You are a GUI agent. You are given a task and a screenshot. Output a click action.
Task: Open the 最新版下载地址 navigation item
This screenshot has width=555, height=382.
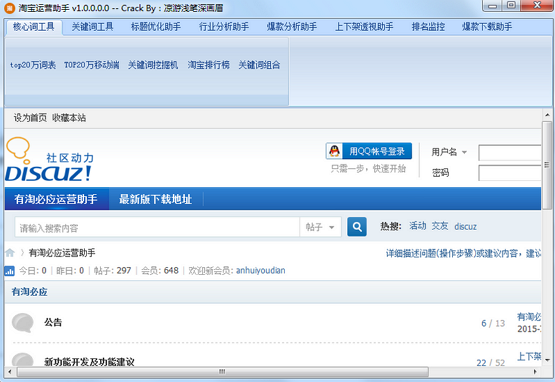(x=155, y=199)
